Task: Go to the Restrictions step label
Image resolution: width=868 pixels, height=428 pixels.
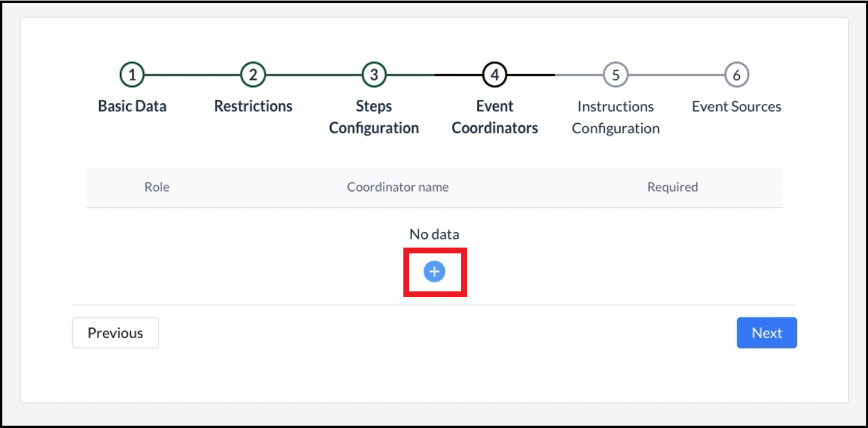Action: 253,106
